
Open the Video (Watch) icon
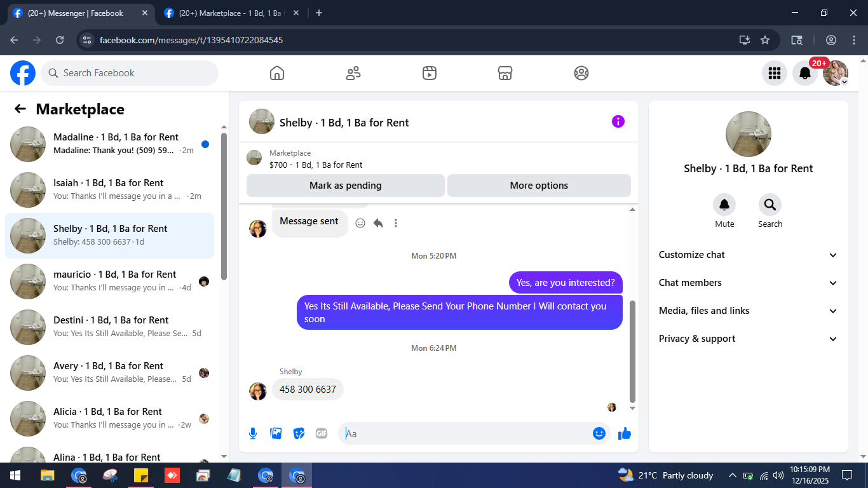[x=430, y=73]
